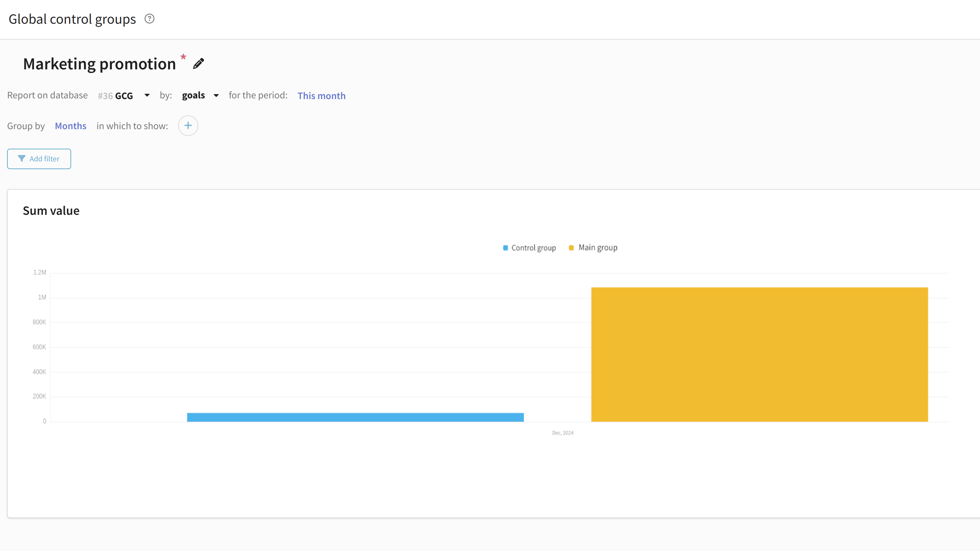Select the yellow Main group bar
The height and width of the screenshot is (551, 980).
click(x=759, y=354)
